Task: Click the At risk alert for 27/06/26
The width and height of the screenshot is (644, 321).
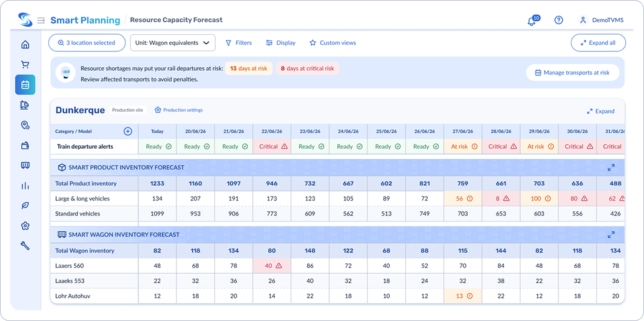Action: [463, 146]
